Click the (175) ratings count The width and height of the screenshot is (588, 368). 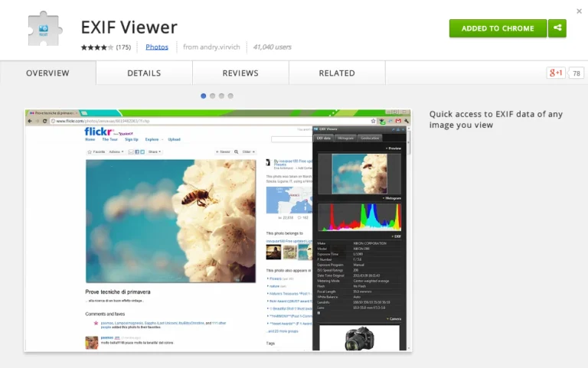(123, 47)
